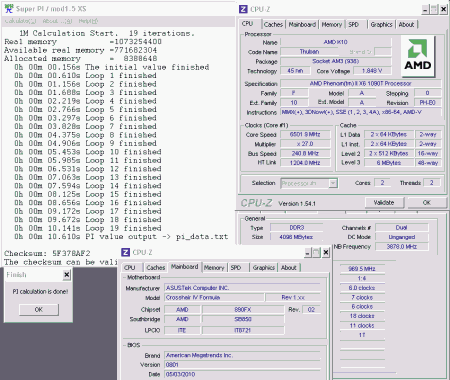Viewport: 450px width, 380px height.
Task: Click OK button in top CPU-Z window
Action: [427, 203]
